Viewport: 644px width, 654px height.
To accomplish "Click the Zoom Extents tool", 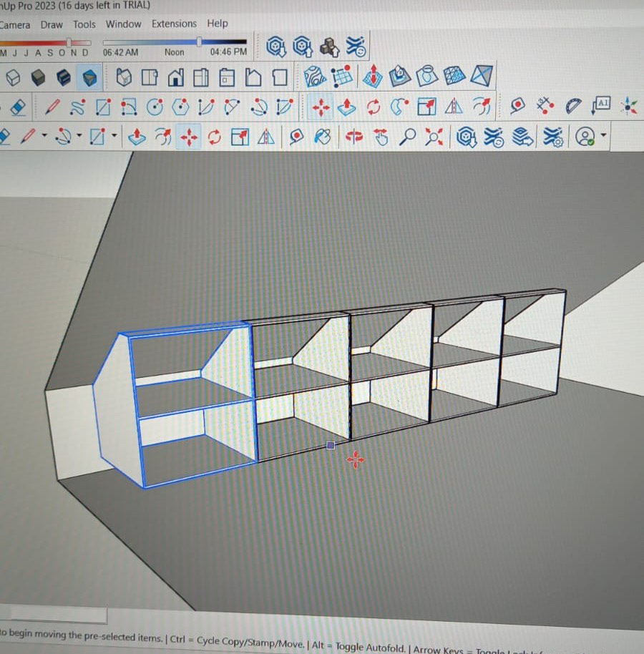I will pyautogui.click(x=434, y=136).
